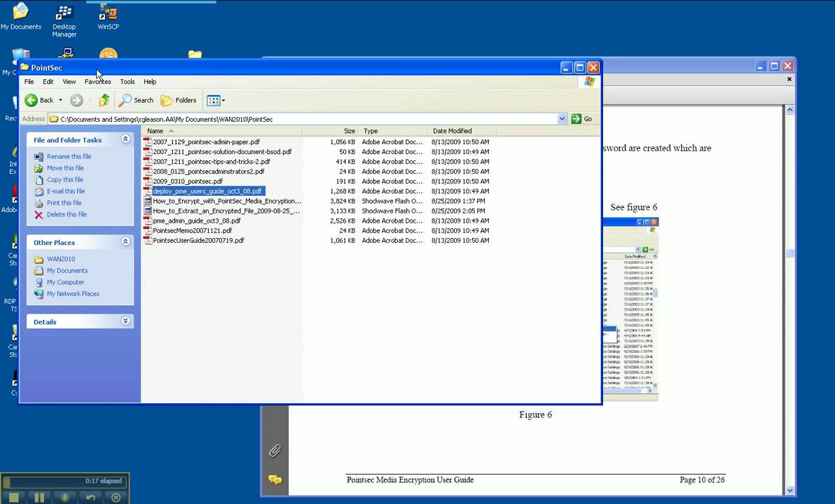The image size is (835, 504).
Task: Click PDF viewer scrollbar up arrow
Action: (789, 110)
